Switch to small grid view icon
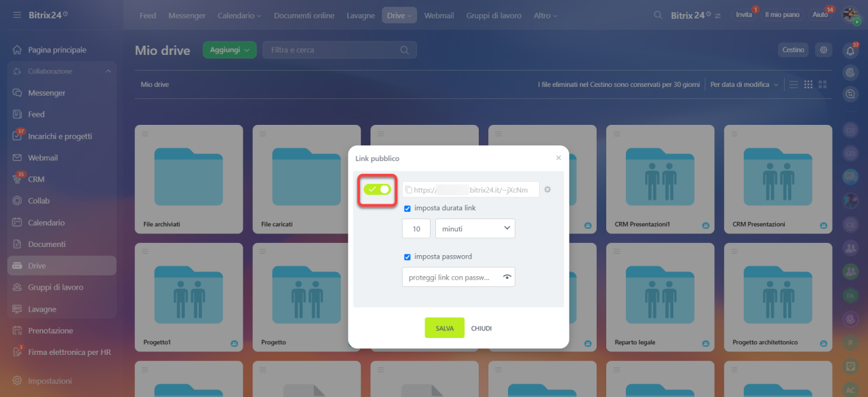The width and height of the screenshot is (868, 397). [x=808, y=85]
